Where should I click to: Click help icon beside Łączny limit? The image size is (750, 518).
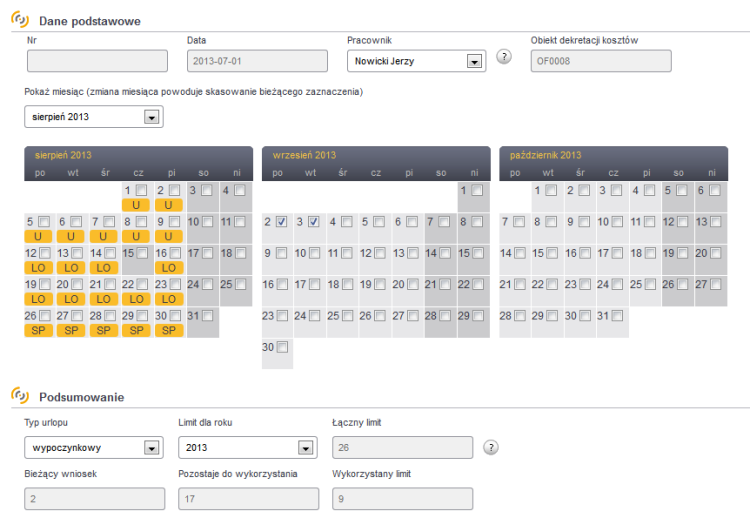coord(490,446)
